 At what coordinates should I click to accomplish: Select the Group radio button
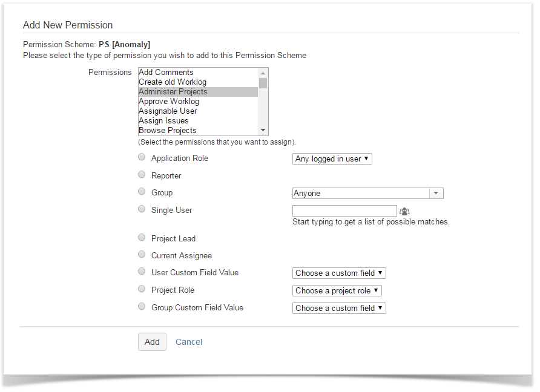[x=142, y=192]
